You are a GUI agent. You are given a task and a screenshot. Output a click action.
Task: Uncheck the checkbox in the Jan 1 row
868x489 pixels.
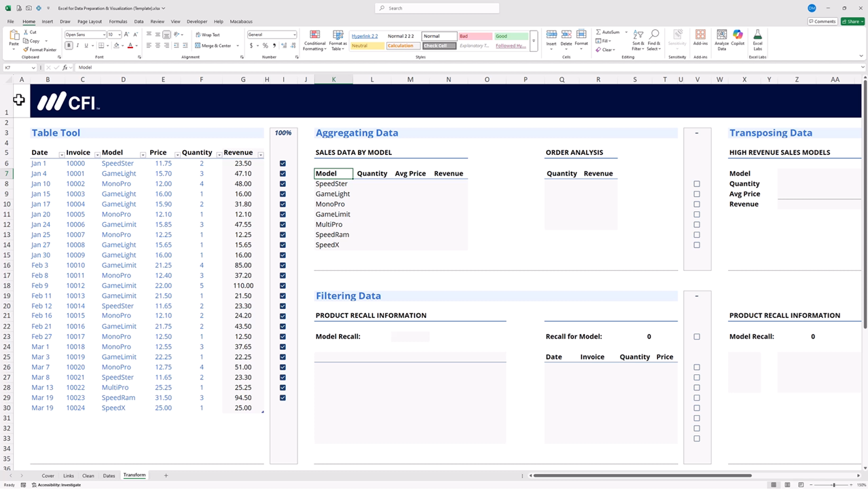(x=283, y=164)
